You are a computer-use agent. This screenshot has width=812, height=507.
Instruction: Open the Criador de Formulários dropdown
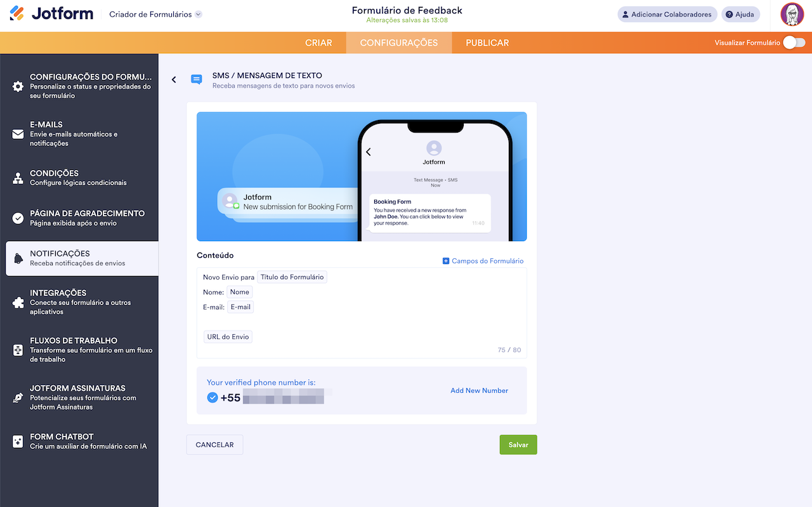click(x=154, y=13)
